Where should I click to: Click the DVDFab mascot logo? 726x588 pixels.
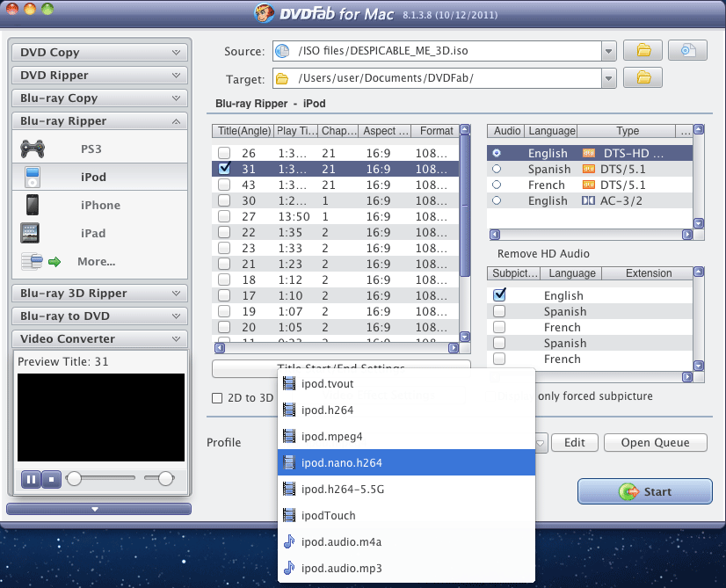tap(265, 12)
